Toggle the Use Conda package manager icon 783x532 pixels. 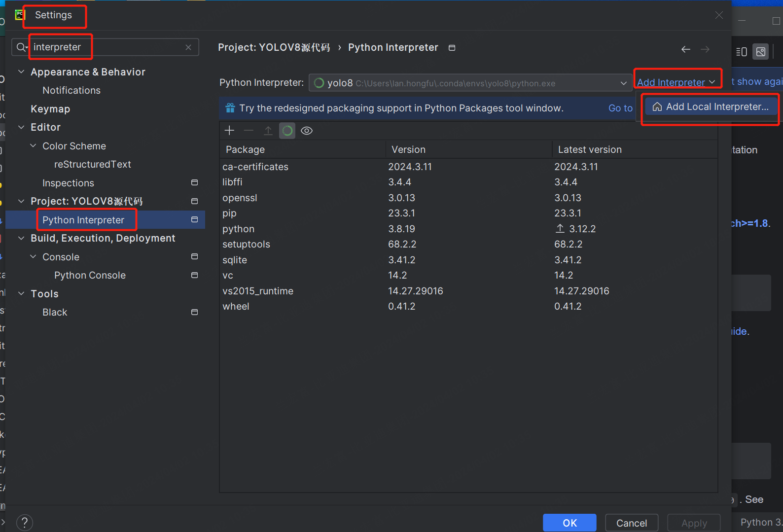point(287,131)
